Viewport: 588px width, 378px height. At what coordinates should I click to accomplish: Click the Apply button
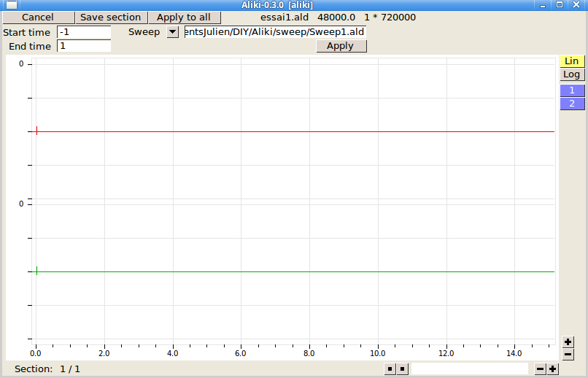click(x=341, y=46)
